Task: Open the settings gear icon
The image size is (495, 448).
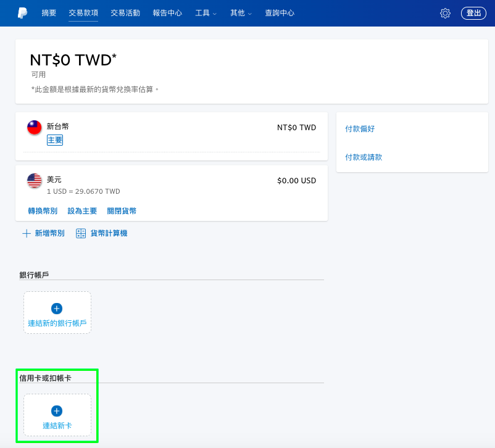Action: pos(445,13)
